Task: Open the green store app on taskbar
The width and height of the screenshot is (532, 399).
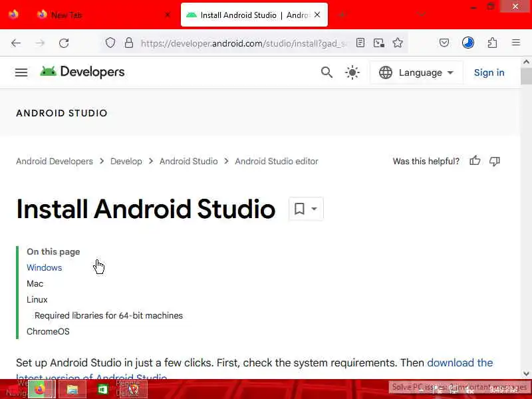Action: [x=102, y=389]
